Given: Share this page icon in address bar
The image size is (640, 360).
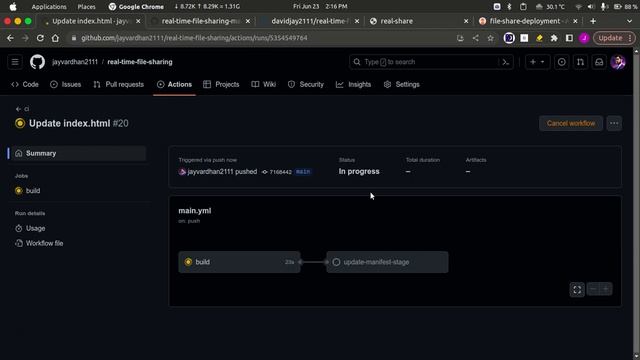Looking at the screenshot, I should pos(476,38).
